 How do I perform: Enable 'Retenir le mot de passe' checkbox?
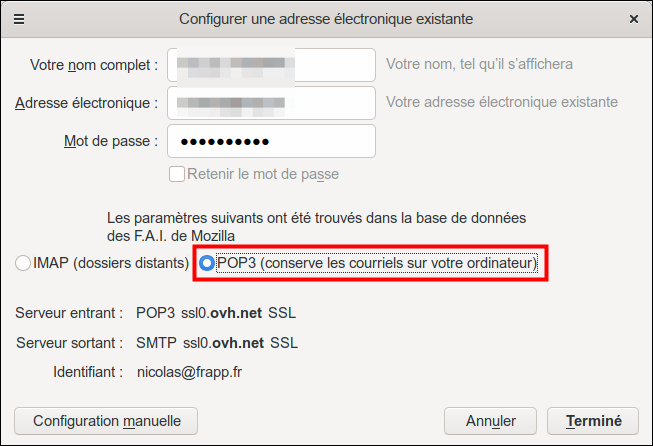[x=177, y=174]
